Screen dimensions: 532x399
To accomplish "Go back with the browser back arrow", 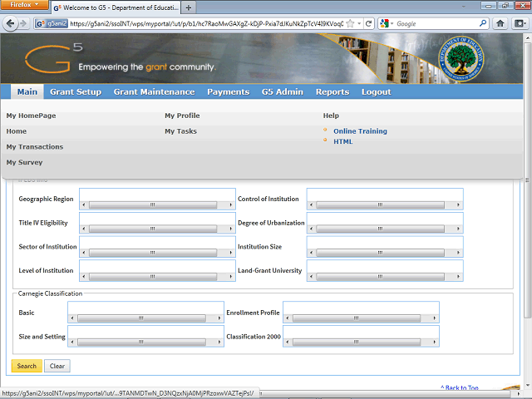I will tap(10, 23).
